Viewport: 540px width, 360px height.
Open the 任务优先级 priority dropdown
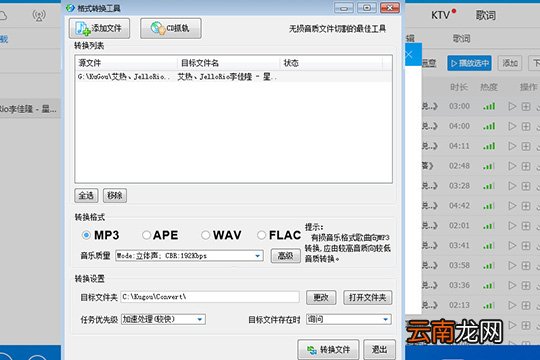pos(163,319)
